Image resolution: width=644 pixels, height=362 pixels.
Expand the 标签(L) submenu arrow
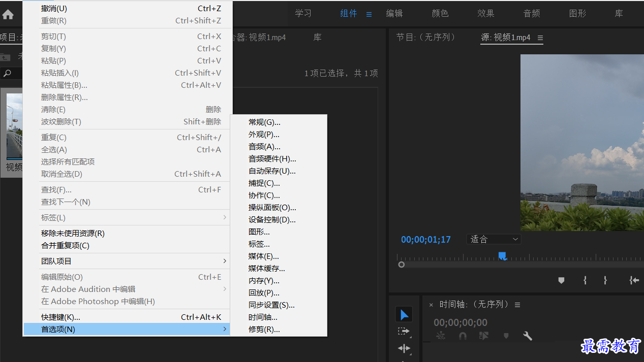(x=225, y=217)
